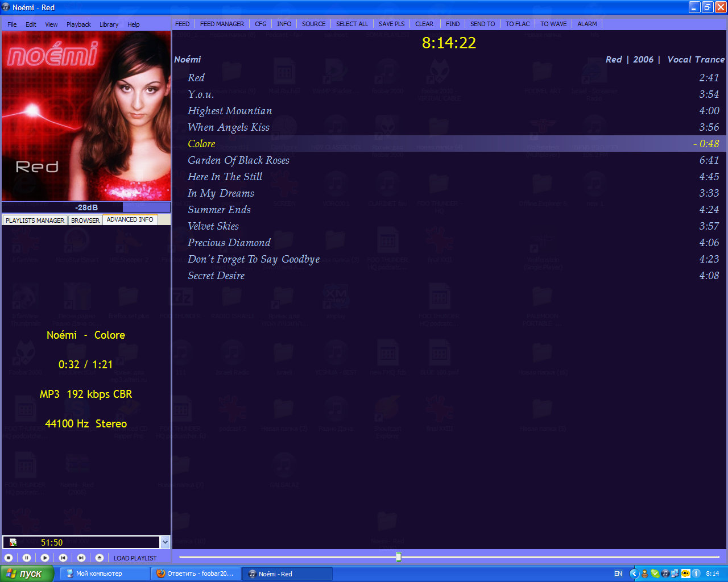
Task: Click the CFG toolbar button
Action: point(260,24)
